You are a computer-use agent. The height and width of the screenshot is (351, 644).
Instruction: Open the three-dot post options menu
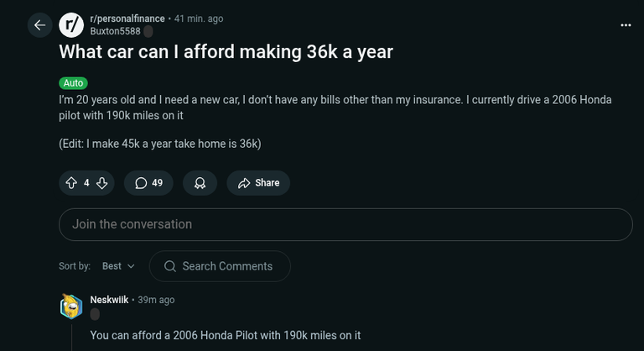tap(626, 25)
